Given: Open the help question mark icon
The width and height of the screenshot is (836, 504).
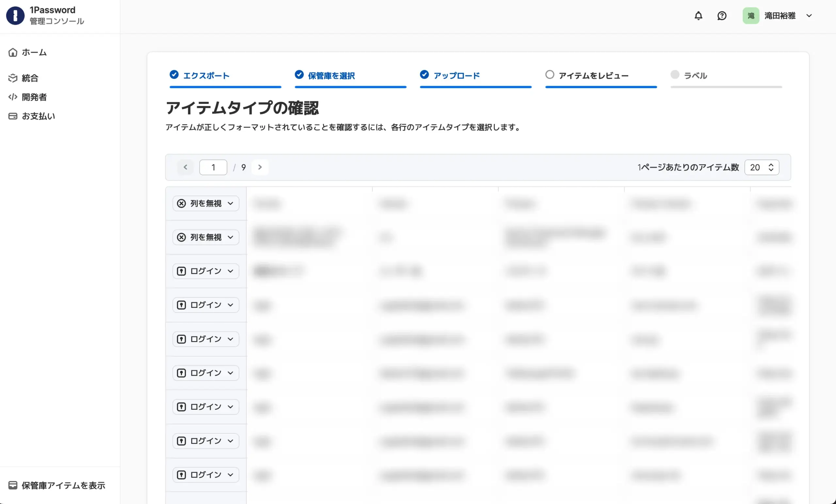Looking at the screenshot, I should [722, 16].
